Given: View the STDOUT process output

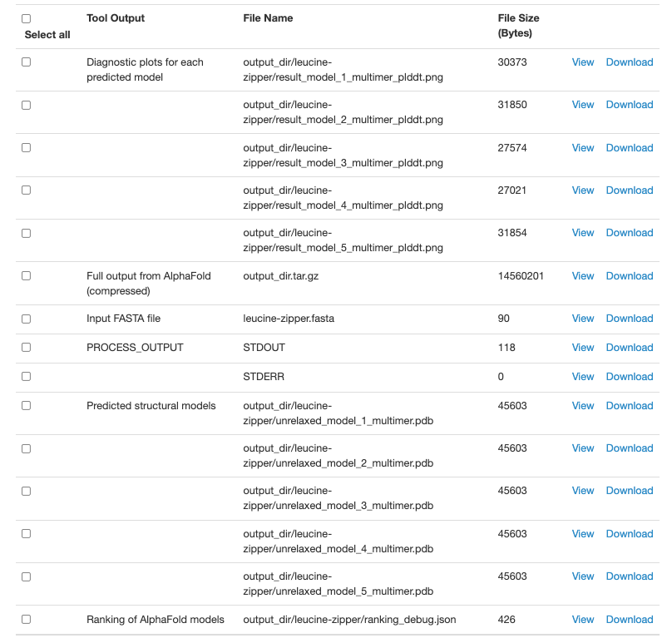Looking at the screenshot, I should tap(582, 348).
